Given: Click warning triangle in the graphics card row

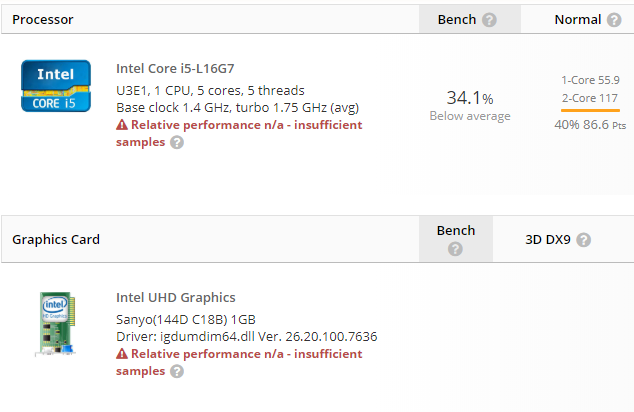Looking at the screenshot, I should pyautogui.click(x=122, y=354).
